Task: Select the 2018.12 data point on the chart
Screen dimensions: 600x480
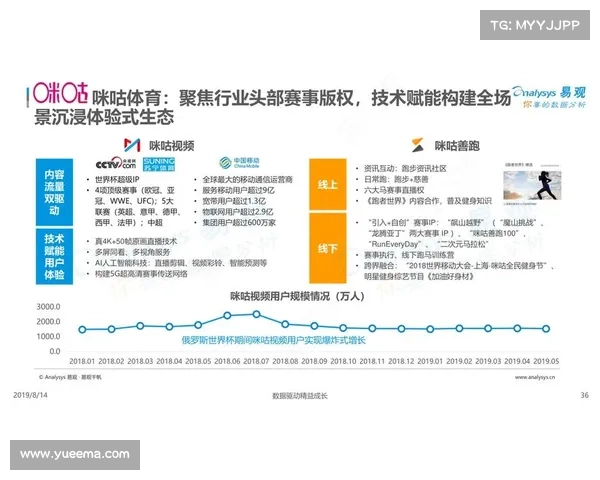Action: [401, 328]
